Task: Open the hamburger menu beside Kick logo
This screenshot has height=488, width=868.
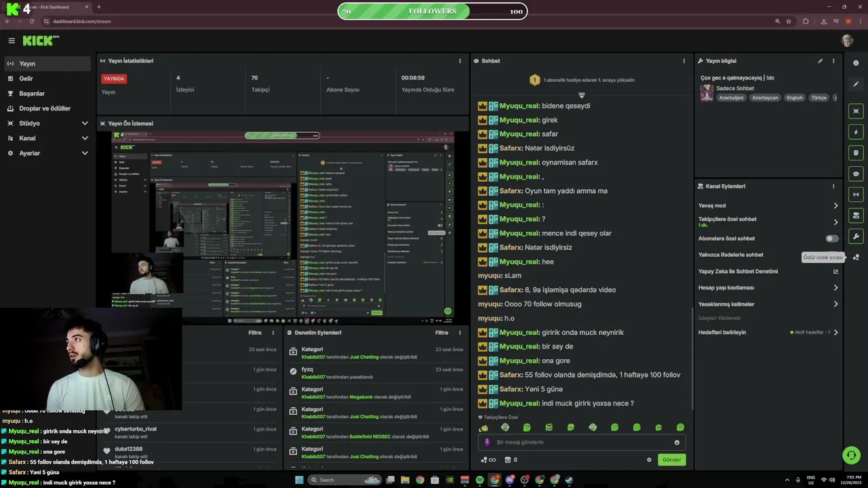Action: coord(12,41)
